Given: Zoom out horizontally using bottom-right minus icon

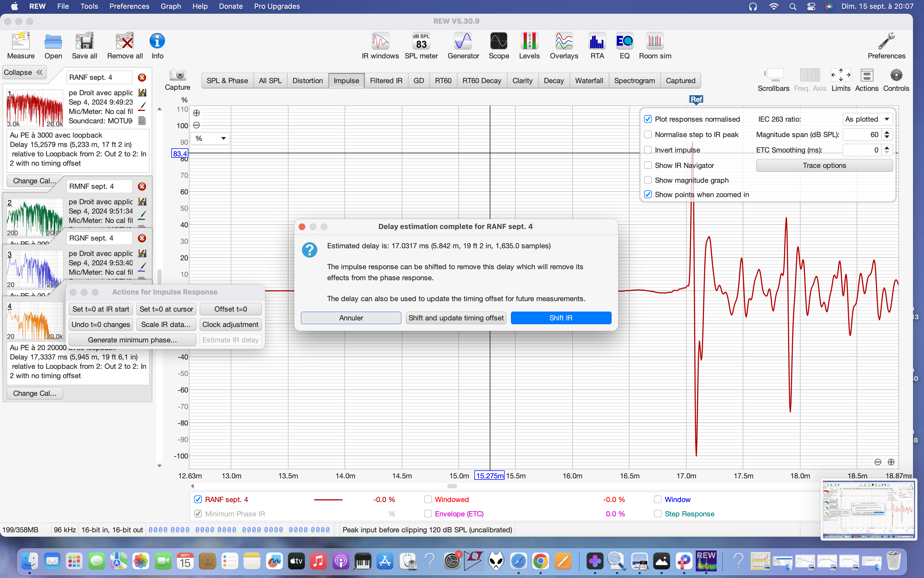Looking at the screenshot, I should point(878,462).
